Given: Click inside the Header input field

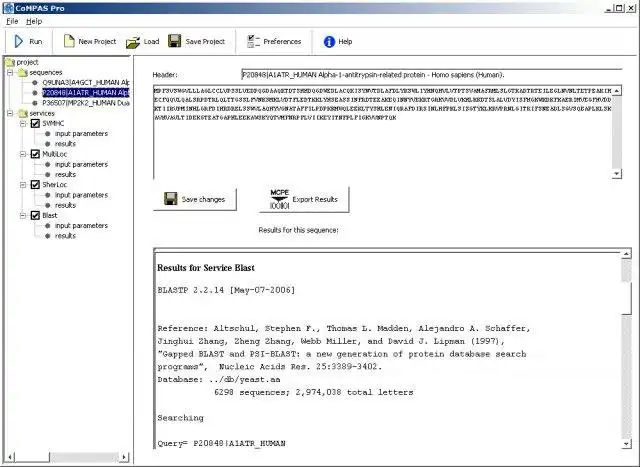Looking at the screenshot, I should 431,75.
